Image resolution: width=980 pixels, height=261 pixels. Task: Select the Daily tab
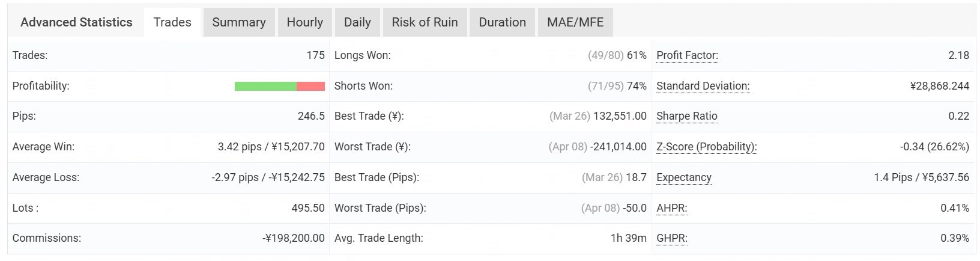click(x=357, y=22)
